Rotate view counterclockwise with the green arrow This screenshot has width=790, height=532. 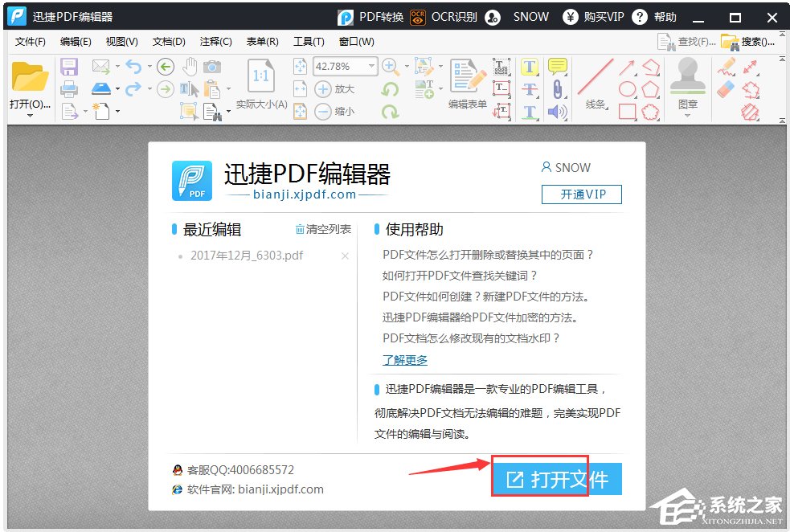point(390,90)
